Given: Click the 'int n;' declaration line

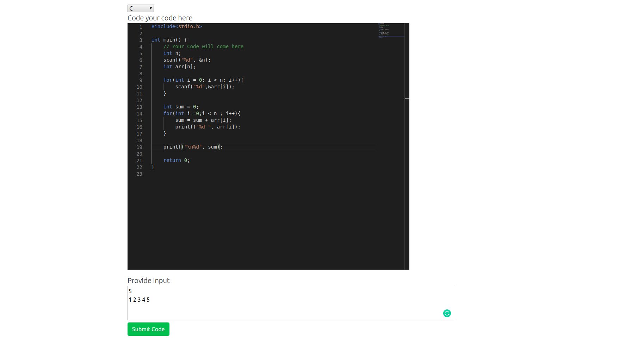Looking at the screenshot, I should (x=172, y=53).
